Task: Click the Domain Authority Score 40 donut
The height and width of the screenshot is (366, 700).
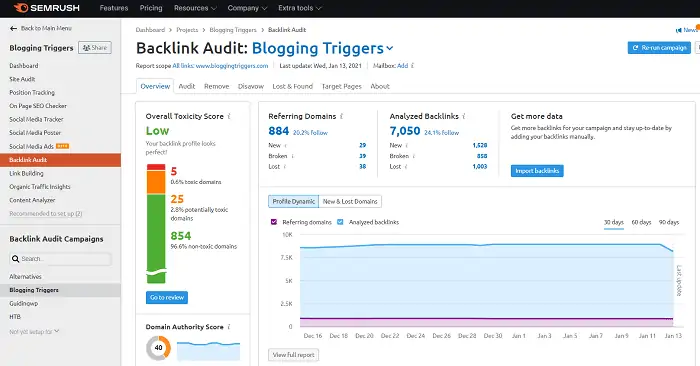Action: [x=158, y=348]
